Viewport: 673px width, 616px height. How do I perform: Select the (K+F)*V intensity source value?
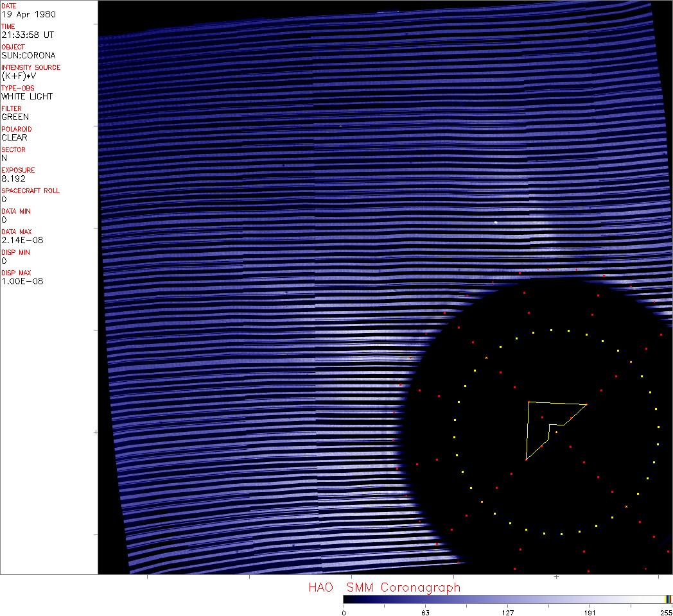pos(19,76)
